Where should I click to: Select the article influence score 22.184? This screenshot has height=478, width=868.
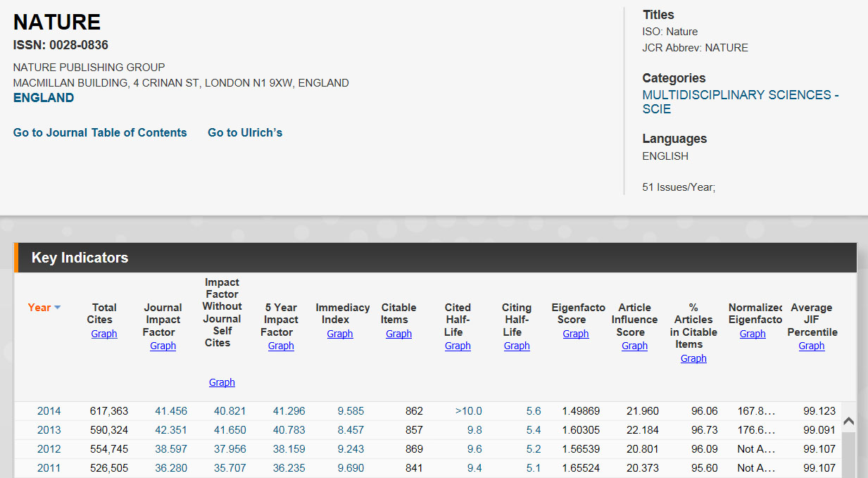643,430
